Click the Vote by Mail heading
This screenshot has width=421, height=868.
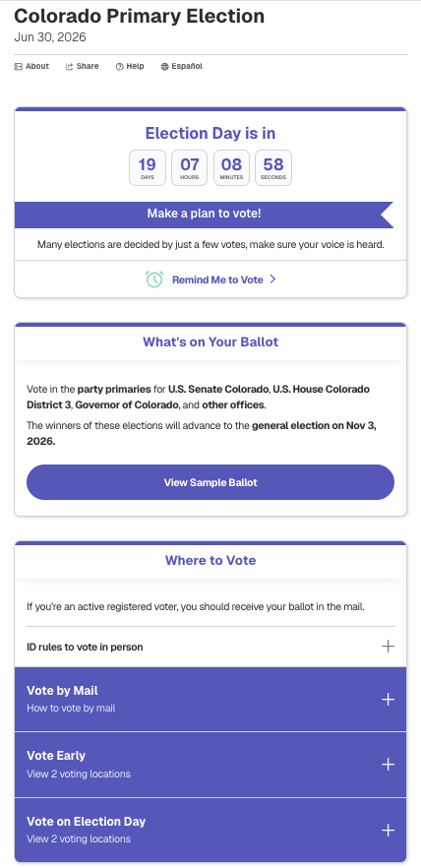tap(63, 691)
